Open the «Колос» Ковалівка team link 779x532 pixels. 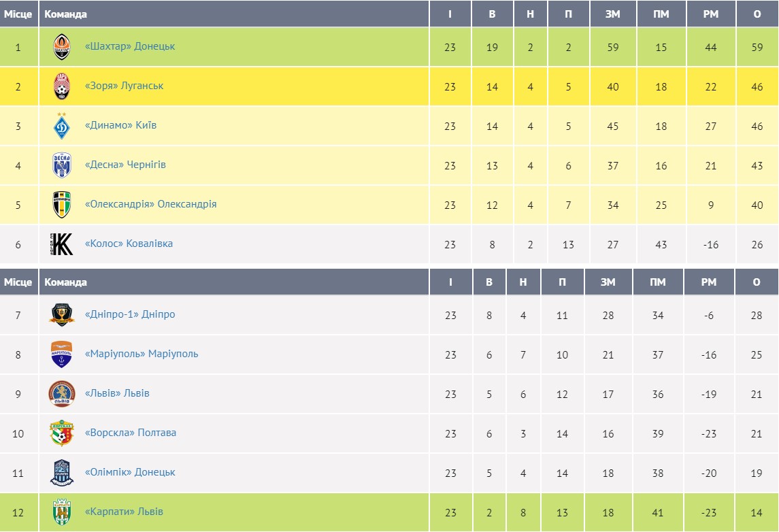pyautogui.click(x=129, y=244)
